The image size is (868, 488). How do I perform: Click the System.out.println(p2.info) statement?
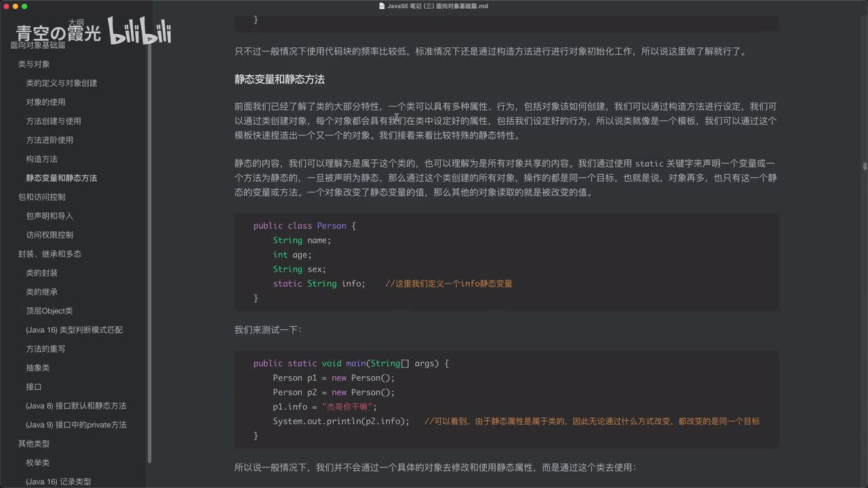pyautogui.click(x=342, y=421)
